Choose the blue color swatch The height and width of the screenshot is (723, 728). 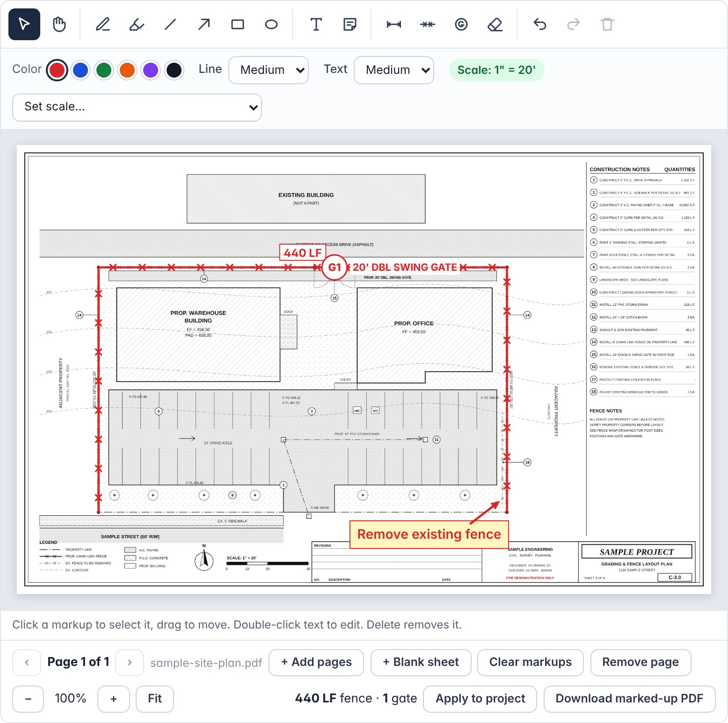(80, 70)
